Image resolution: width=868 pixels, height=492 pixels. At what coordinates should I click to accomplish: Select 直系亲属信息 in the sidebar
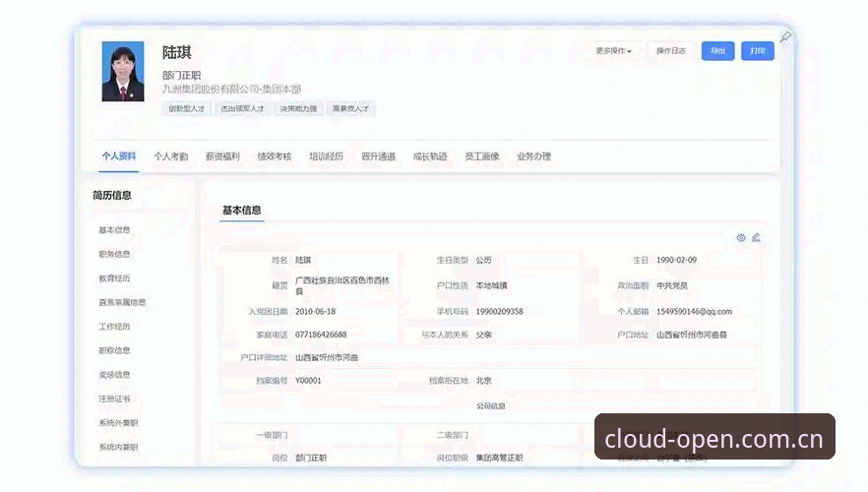tap(122, 302)
